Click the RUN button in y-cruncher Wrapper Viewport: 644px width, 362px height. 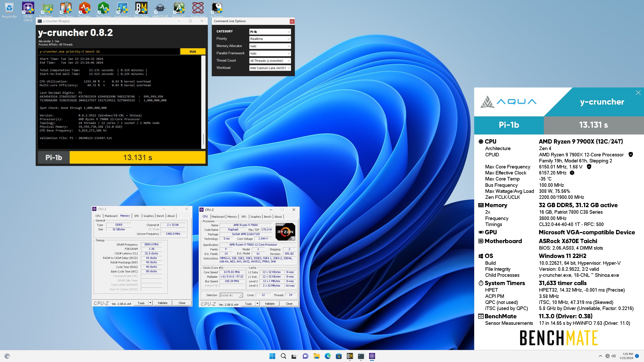pyautogui.click(x=193, y=52)
